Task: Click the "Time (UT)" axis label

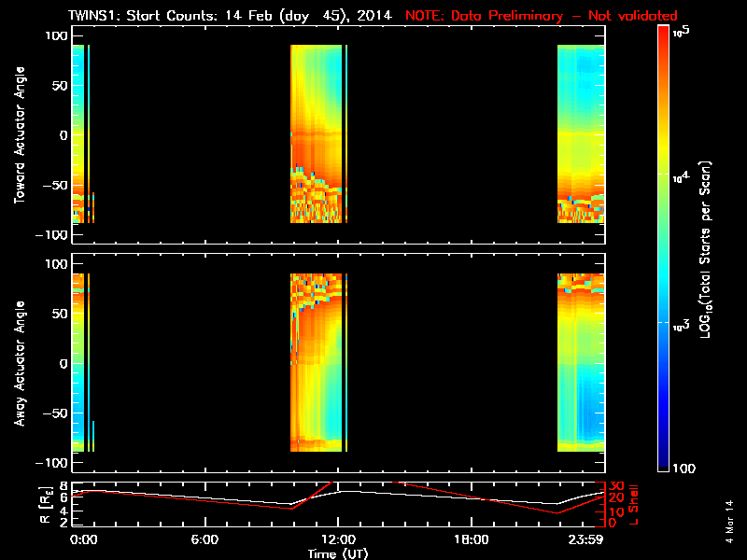Action: [x=338, y=553]
